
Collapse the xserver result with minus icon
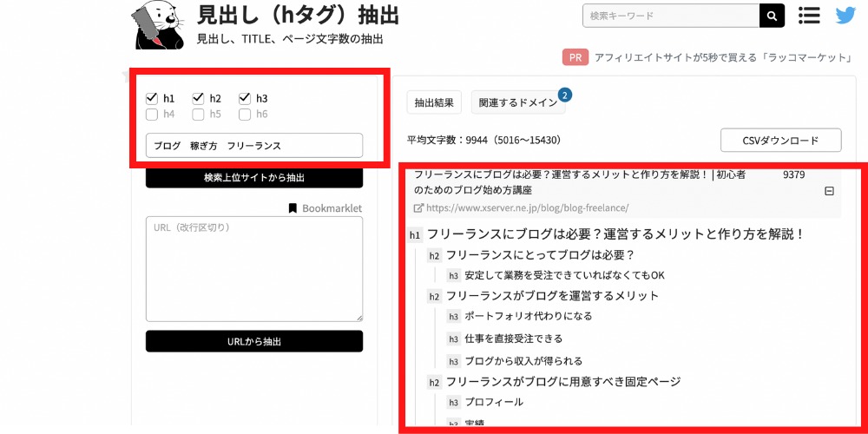point(829,191)
